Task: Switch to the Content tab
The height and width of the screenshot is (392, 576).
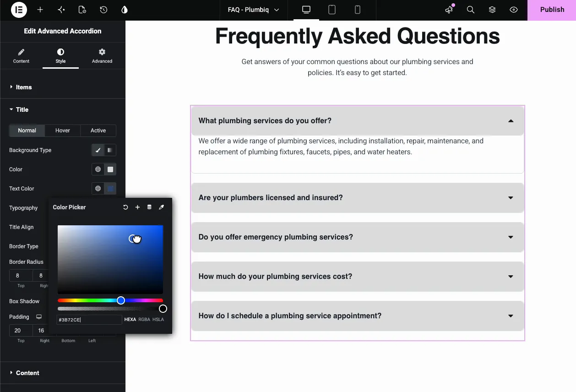Action: pos(21,56)
